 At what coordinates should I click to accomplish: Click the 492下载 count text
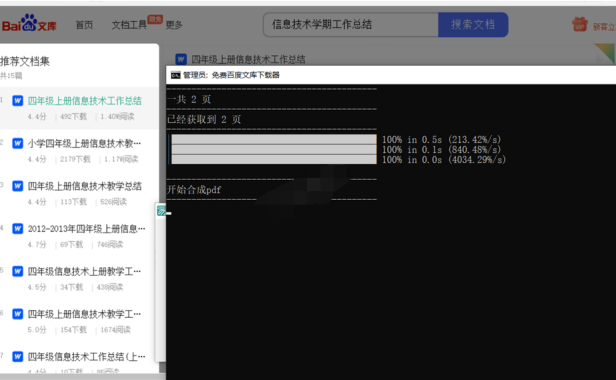click(73, 117)
